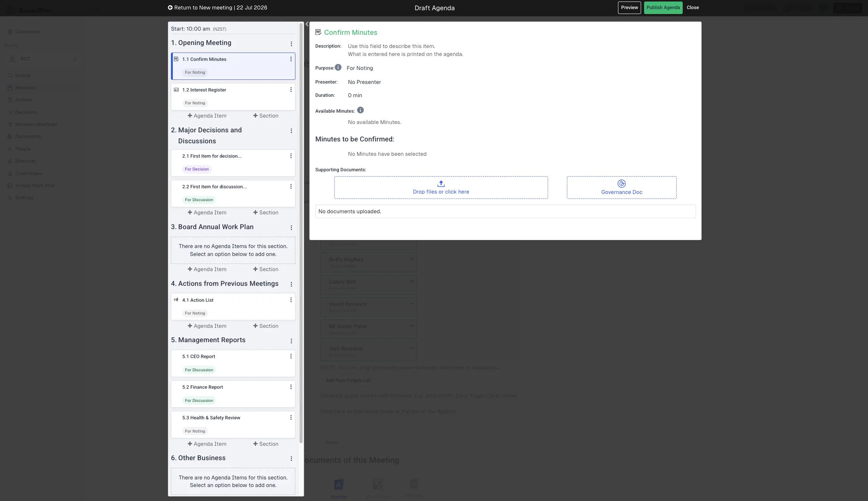868x501 pixels.
Task: Edit the Description field text
Action: coord(405,50)
